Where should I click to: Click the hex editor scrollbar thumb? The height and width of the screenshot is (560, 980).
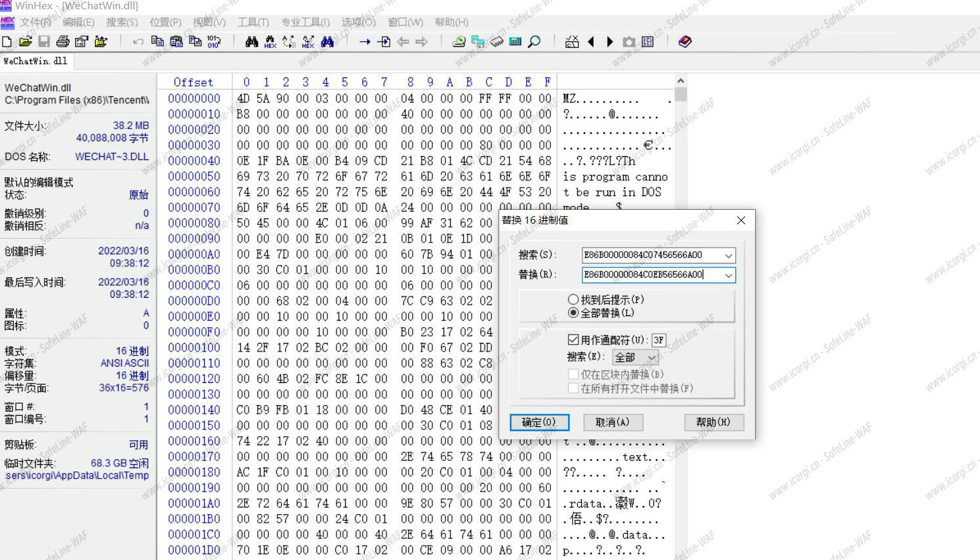pyautogui.click(x=680, y=94)
